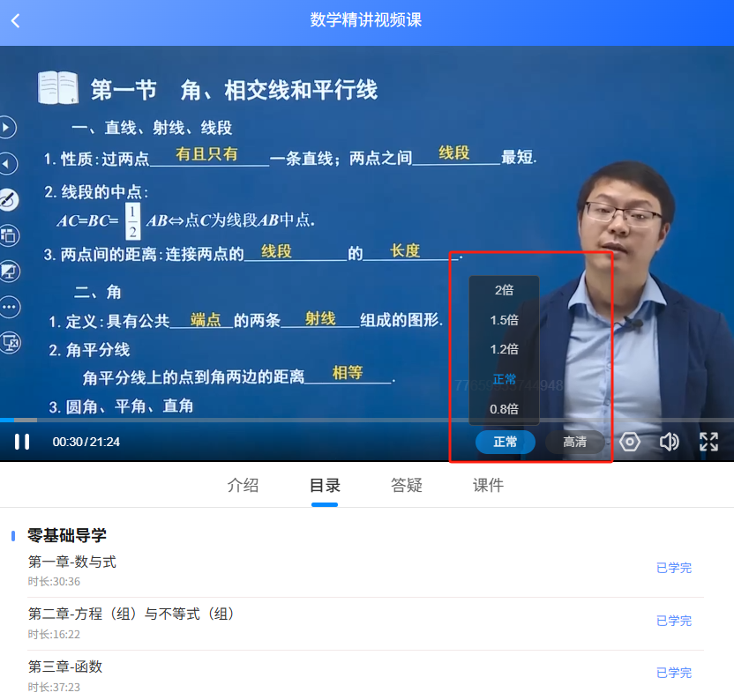
Task: Switch to the 答疑 tab
Action: tap(407, 486)
